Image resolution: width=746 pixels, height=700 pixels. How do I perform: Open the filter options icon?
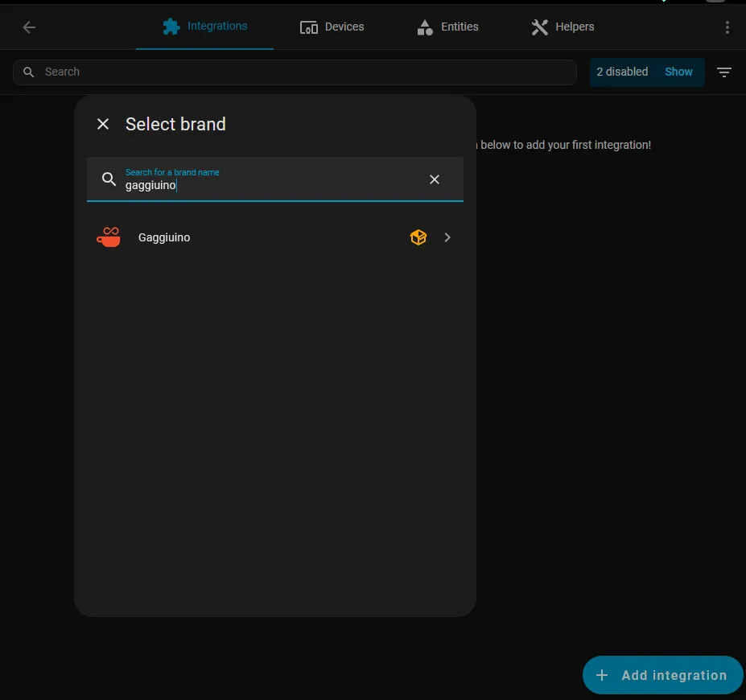pos(724,72)
